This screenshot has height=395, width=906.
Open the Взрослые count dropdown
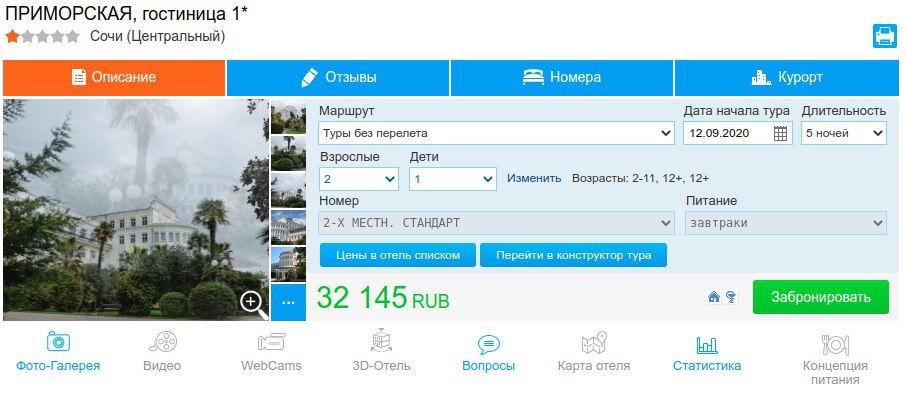pos(359,179)
